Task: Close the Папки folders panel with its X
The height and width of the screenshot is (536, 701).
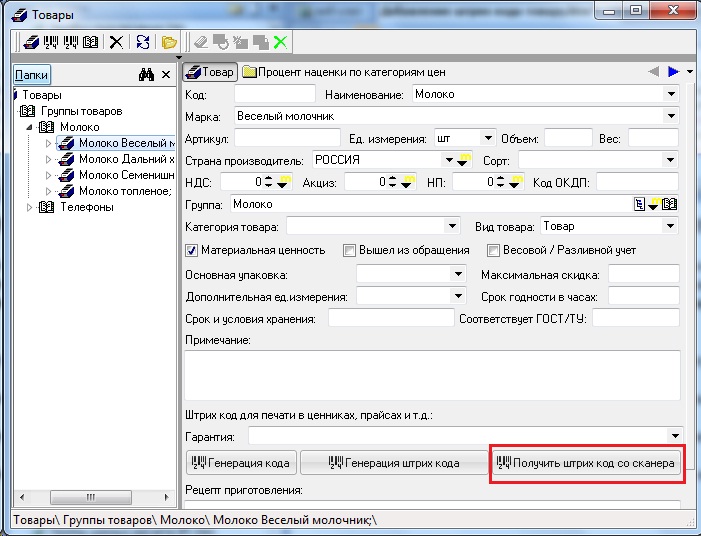Action: [x=166, y=75]
